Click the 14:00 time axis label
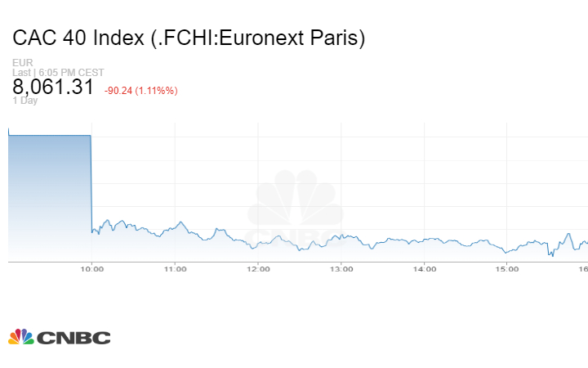Viewport: 588px width, 368px height. pos(424,269)
